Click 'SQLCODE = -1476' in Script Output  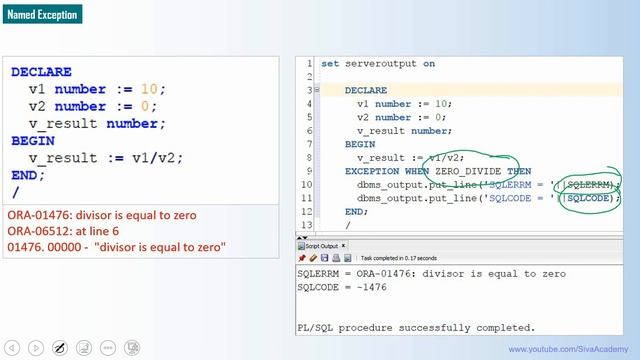pos(342,287)
